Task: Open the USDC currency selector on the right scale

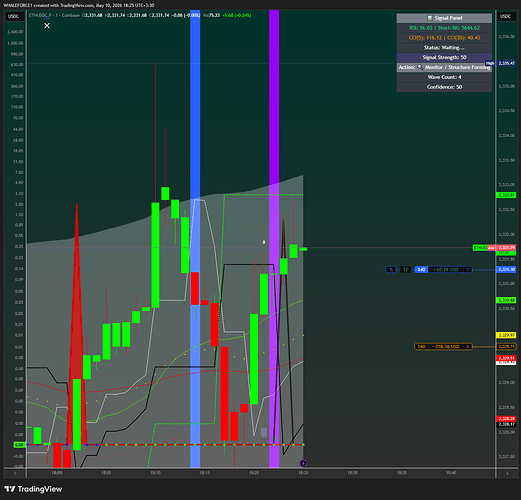Action: pos(506,16)
